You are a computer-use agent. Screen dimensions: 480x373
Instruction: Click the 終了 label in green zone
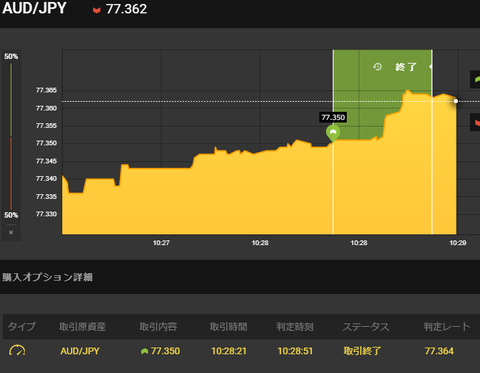pos(406,67)
